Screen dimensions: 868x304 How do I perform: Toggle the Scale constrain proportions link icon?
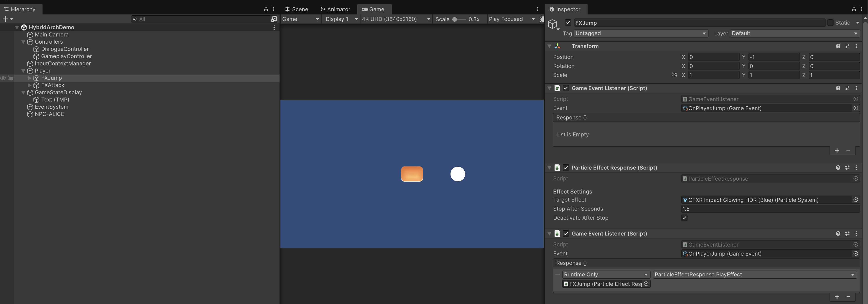click(x=674, y=75)
